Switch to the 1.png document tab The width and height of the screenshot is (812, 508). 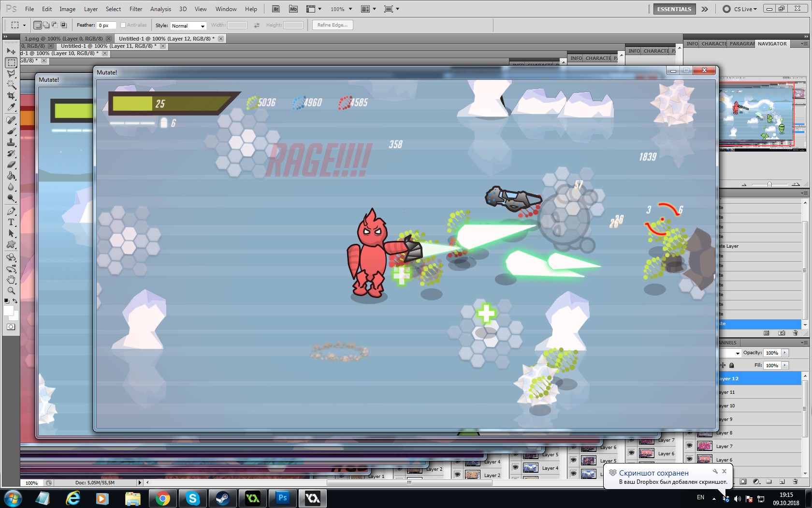64,39
